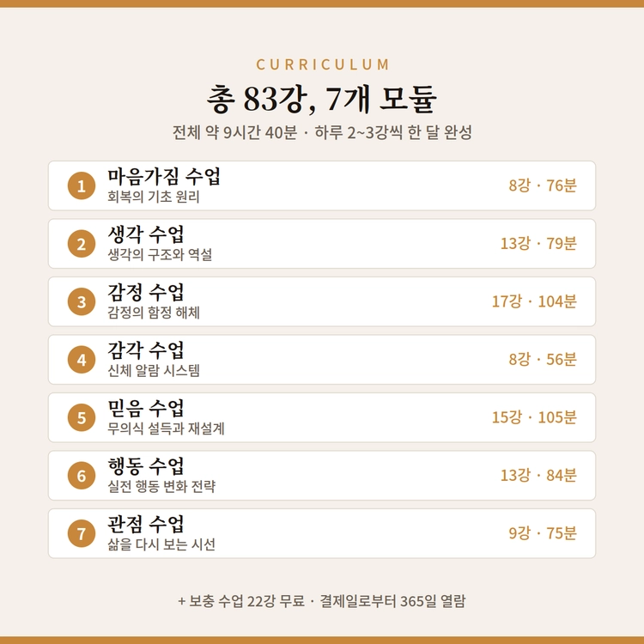Click the 믿음 수업 module title
Image resolution: width=644 pixels, height=644 pixels.
(146, 408)
